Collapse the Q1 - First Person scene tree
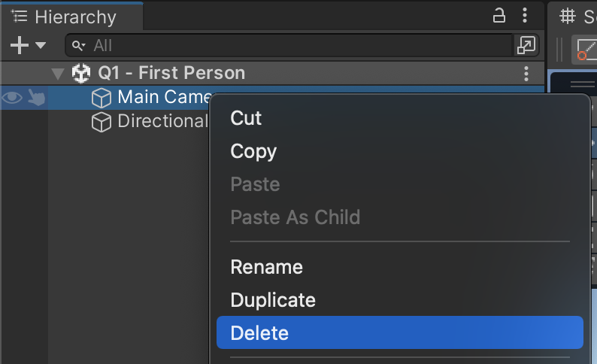Viewport: 597px width, 364px height. pyautogui.click(x=58, y=74)
